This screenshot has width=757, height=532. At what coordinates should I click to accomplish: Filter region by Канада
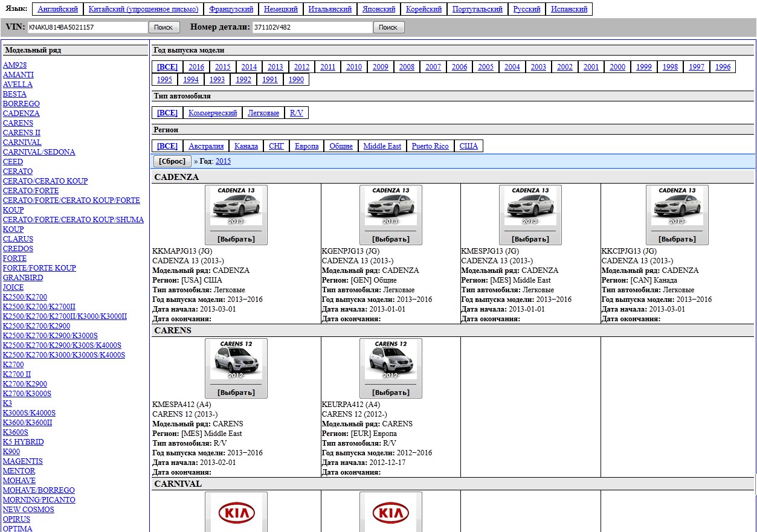tap(246, 146)
